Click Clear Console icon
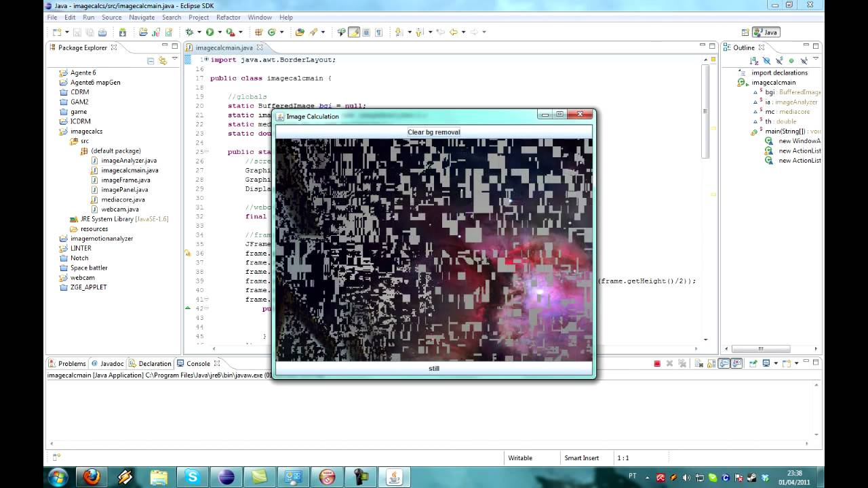The height and width of the screenshot is (488, 868). (x=698, y=364)
